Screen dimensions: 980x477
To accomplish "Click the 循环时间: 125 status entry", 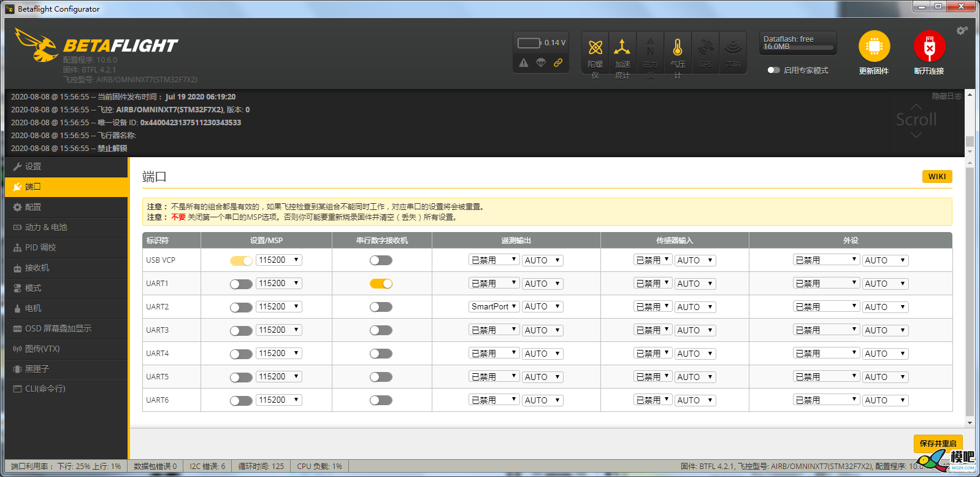I will tap(261, 466).
